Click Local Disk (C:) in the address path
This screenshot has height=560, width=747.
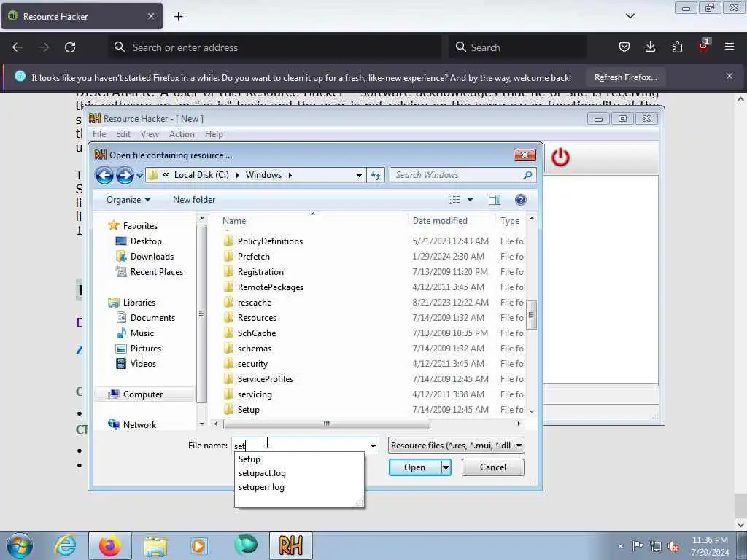[x=201, y=175]
